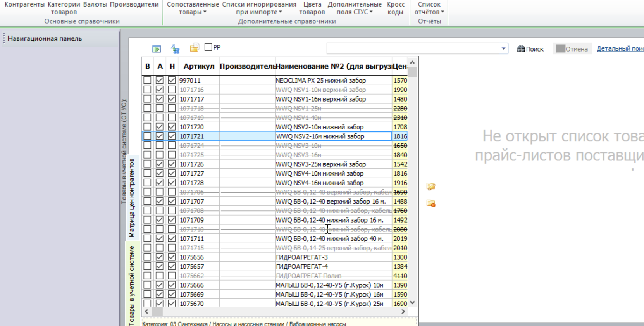Check the H checkbox for article 1071716
The height and width of the screenshot is (326, 644).
tap(172, 90)
